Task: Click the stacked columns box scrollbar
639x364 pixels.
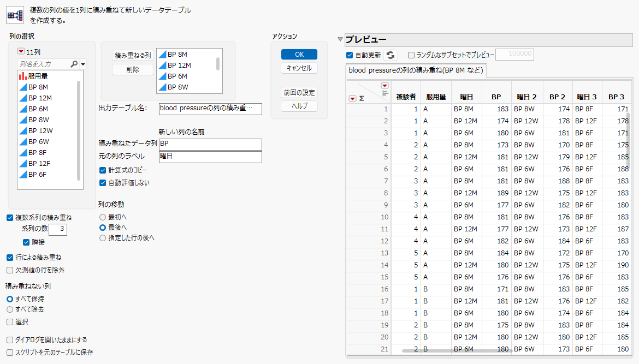Action: tap(218, 64)
